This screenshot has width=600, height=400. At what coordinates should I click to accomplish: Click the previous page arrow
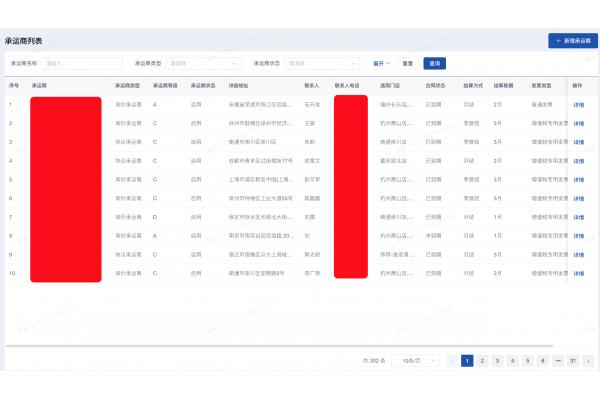point(452,360)
